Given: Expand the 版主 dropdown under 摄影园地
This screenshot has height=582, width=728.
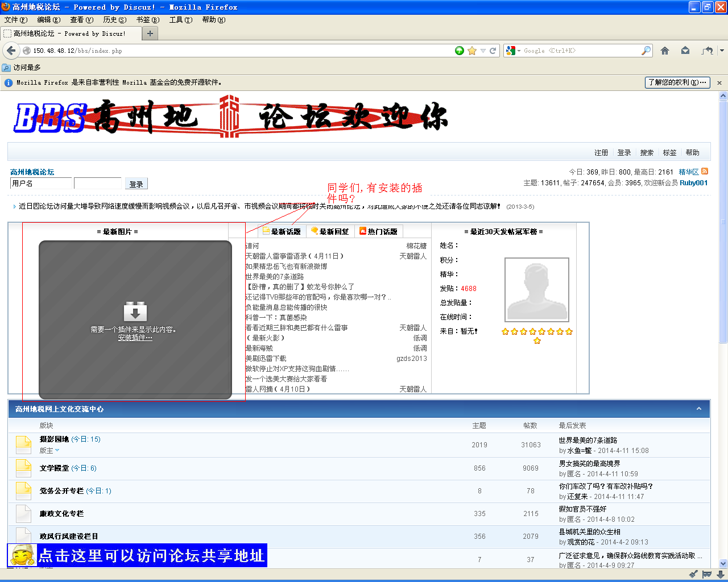Looking at the screenshot, I should [x=57, y=451].
